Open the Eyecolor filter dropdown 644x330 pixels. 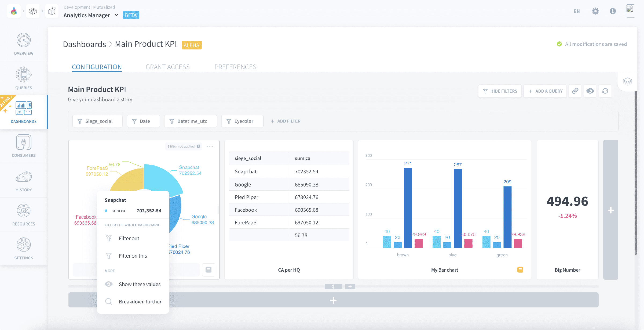242,121
